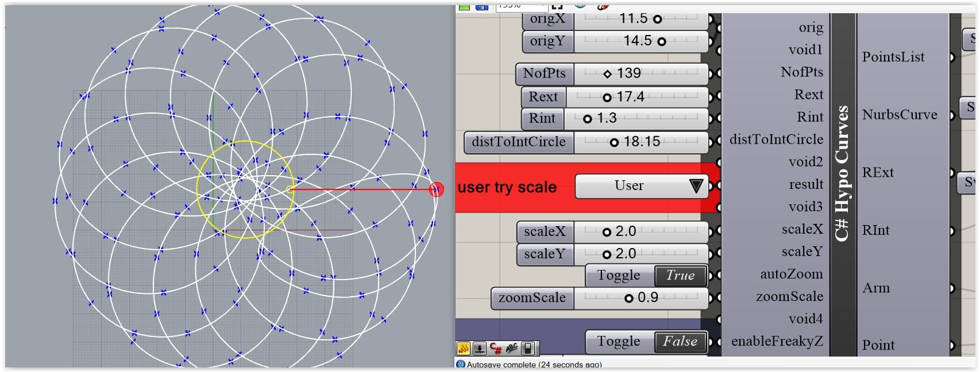This screenshot has width=980, height=372.
Task: Select the C# Hypo Curves component title bar
Action: (x=843, y=184)
